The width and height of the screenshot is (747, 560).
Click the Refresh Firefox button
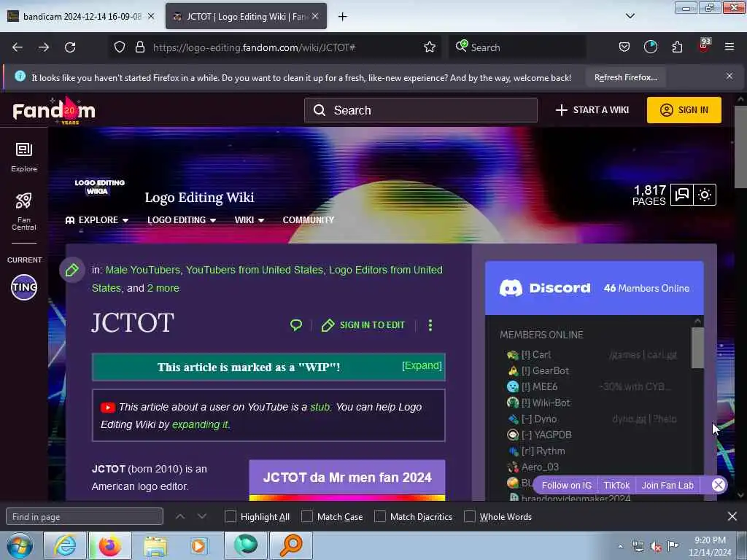(625, 77)
